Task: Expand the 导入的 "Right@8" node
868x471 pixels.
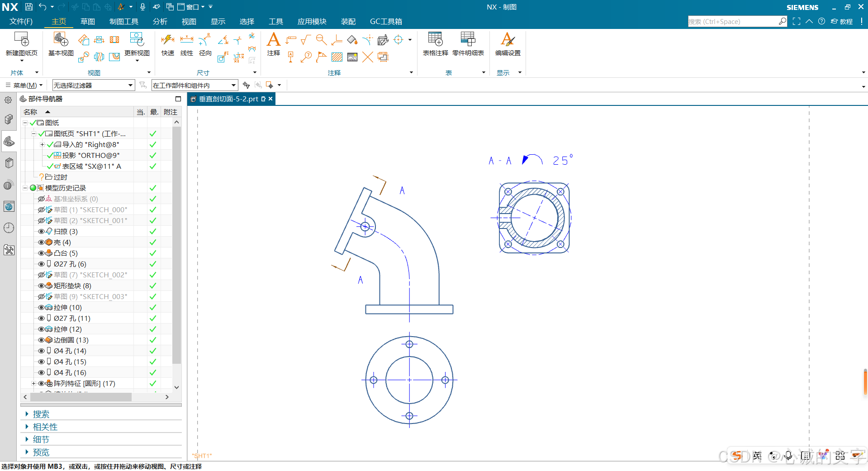Action: coord(42,144)
